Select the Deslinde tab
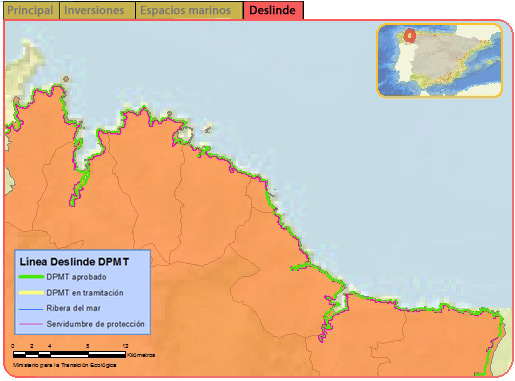 pyautogui.click(x=273, y=10)
